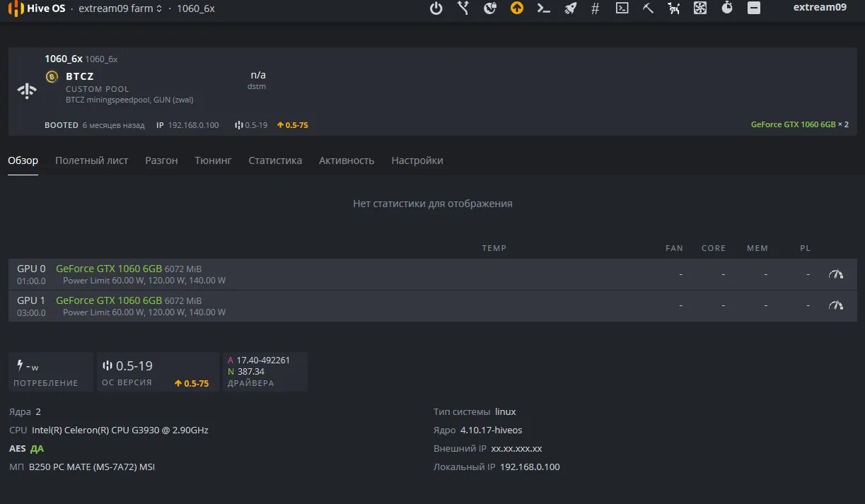Click orange 0.5-75 upgrade in OS version card
This screenshot has width=865, height=504.
click(192, 384)
